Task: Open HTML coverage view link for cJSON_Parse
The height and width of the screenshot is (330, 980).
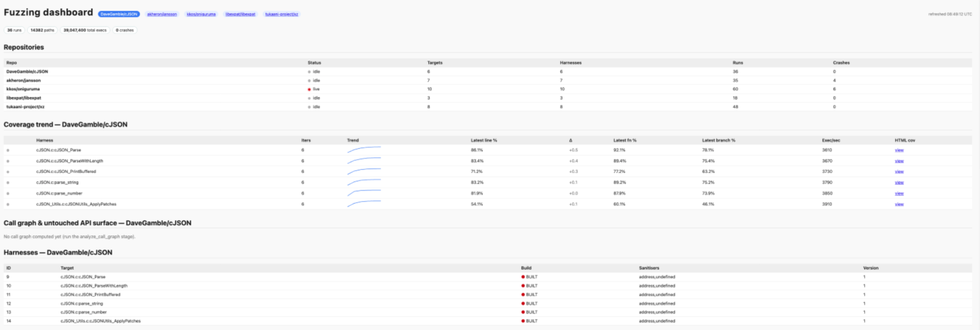Action: (899, 150)
